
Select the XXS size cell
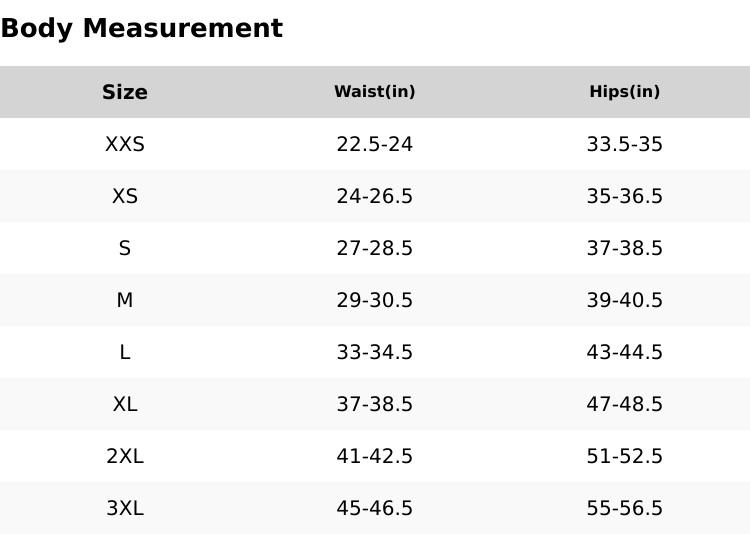[x=125, y=144]
